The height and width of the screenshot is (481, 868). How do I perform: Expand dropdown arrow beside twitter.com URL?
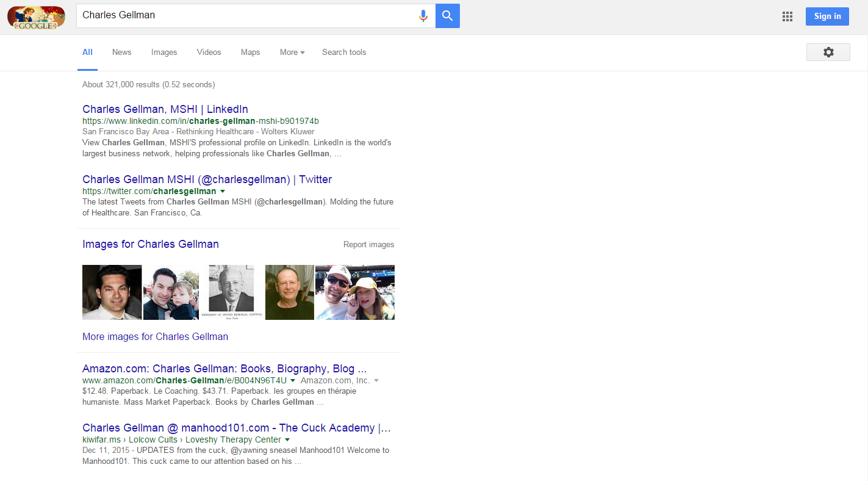point(223,192)
